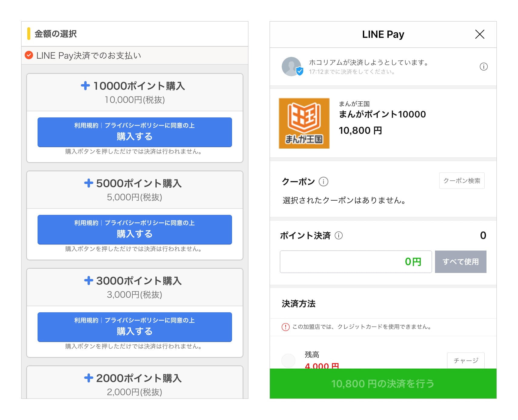
Task: Open the クーポン検索 coupon search
Action: click(x=461, y=181)
